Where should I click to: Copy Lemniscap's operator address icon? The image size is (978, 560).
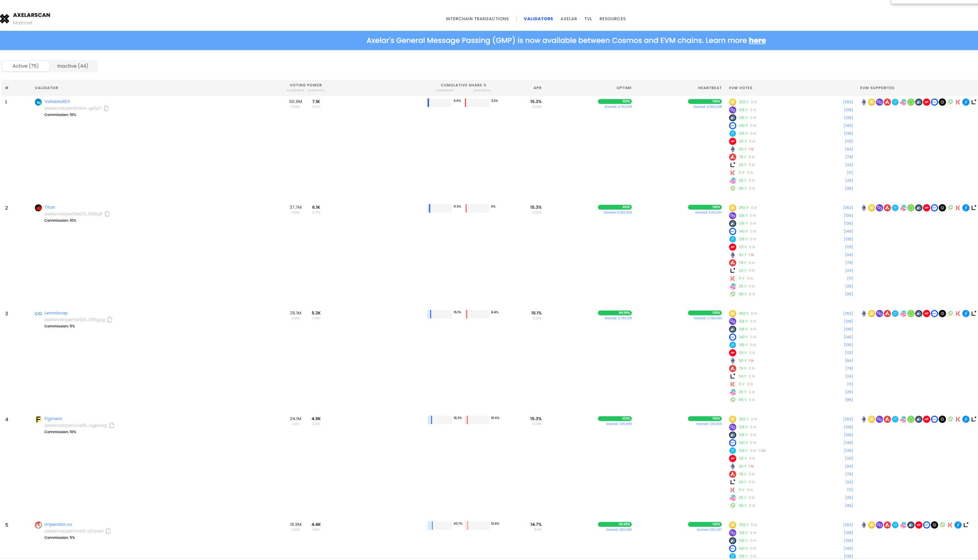coord(110,320)
